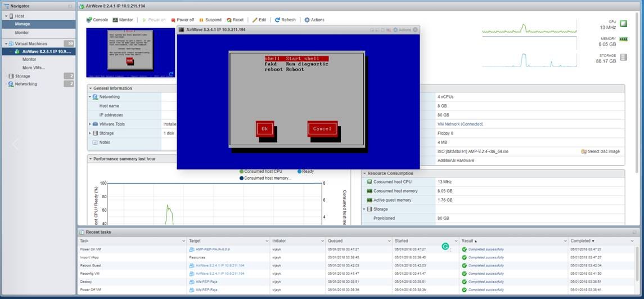Image resolution: width=644 pixels, height=299 pixels.
Task: Collapse the Host tree node
Action: click(7, 16)
